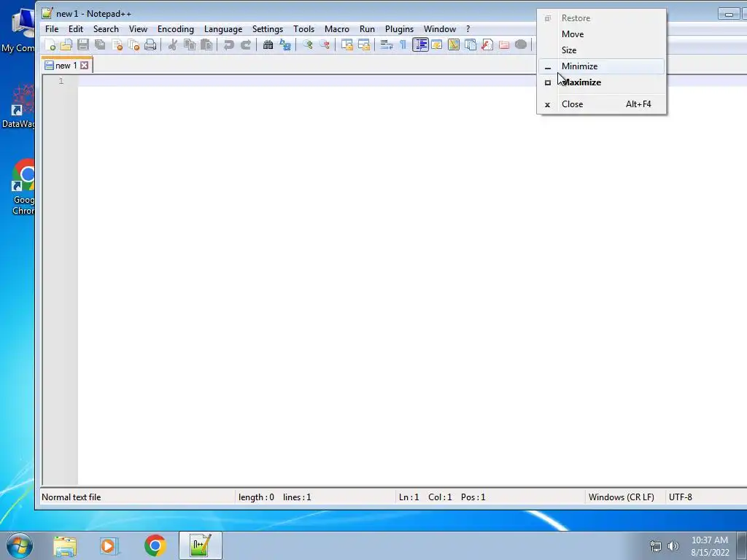
Task: Open the File menu
Action: [52, 29]
